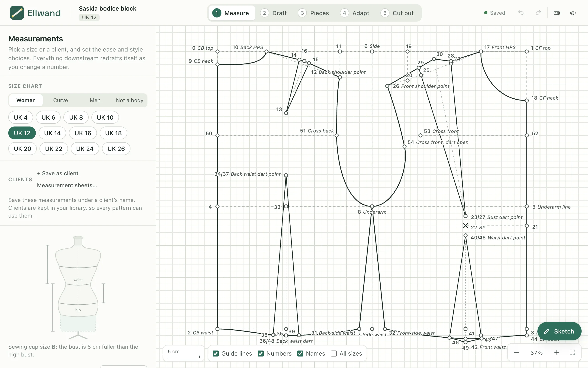Click the 37% zoom level value
The image size is (588, 368).
point(537,352)
